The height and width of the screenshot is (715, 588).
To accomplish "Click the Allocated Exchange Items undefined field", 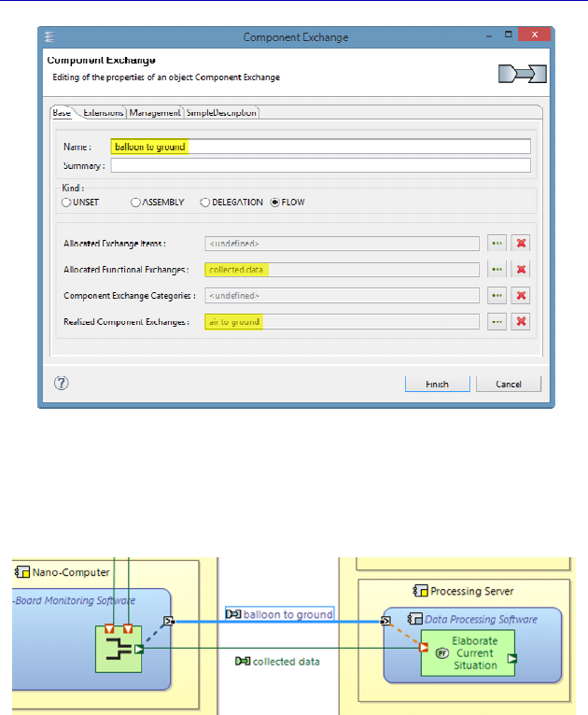I will (342, 244).
